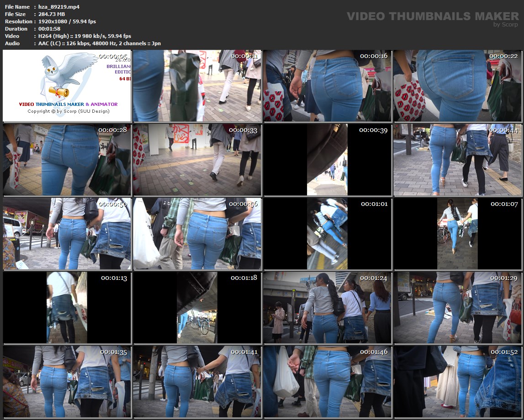This screenshot has width=524, height=420.
Task: Click the 'VIDEO THUMBNAILS MAKER & ANIMATOR' caption
Action: (68, 104)
